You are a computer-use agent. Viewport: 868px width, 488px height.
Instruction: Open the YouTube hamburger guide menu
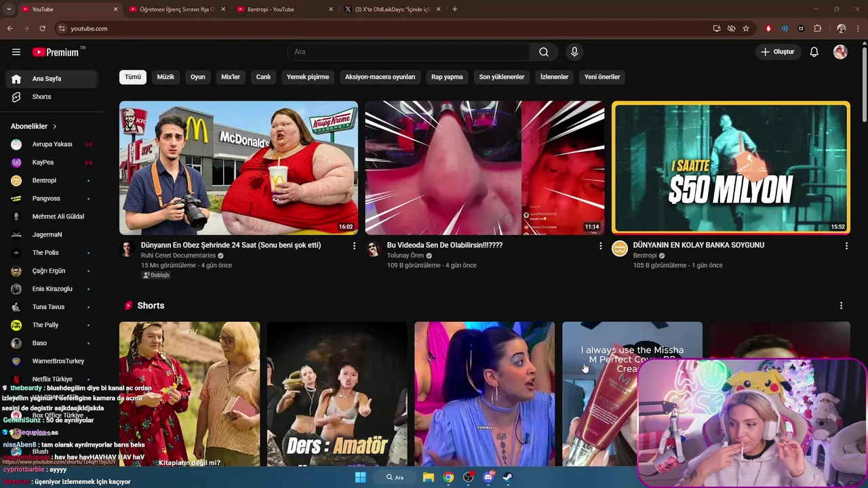point(16,52)
